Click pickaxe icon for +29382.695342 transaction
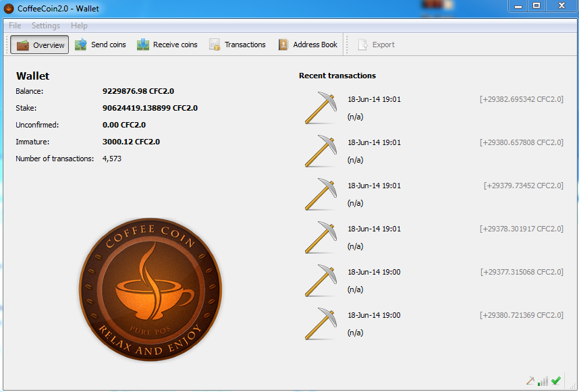 click(x=321, y=107)
